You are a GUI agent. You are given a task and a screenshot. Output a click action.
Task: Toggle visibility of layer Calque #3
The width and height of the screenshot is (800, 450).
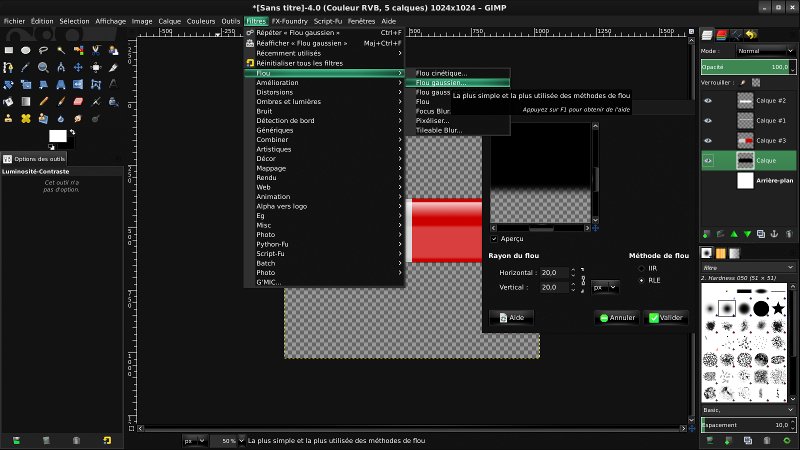708,140
